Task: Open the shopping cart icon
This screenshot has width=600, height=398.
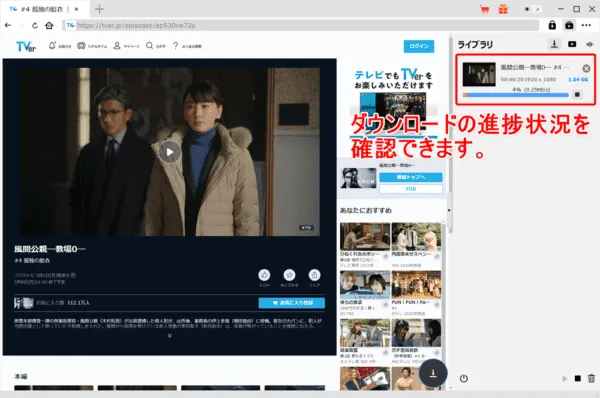Action: click(x=484, y=9)
